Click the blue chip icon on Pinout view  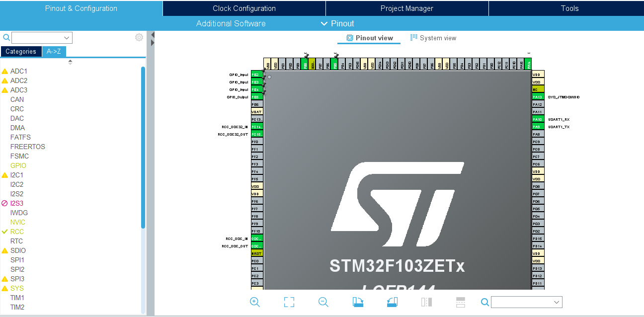[349, 38]
